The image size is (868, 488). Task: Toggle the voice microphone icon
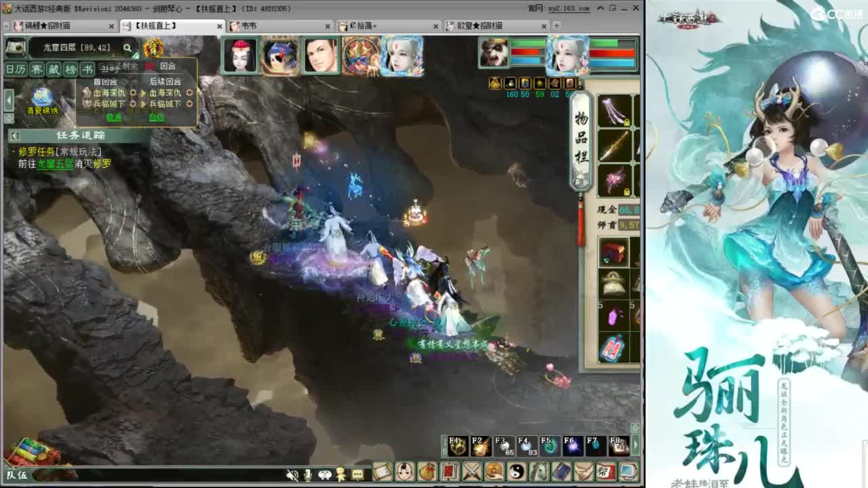309,474
